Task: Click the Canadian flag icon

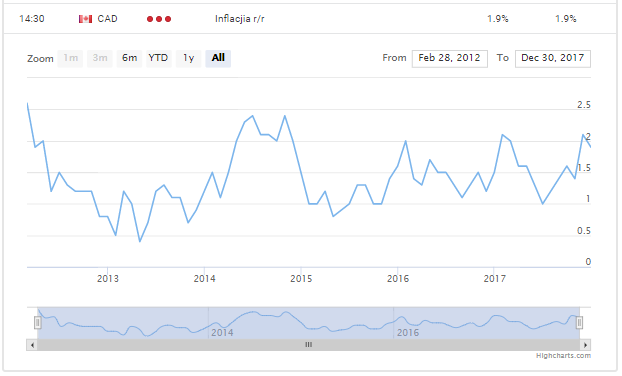Action: (85, 19)
